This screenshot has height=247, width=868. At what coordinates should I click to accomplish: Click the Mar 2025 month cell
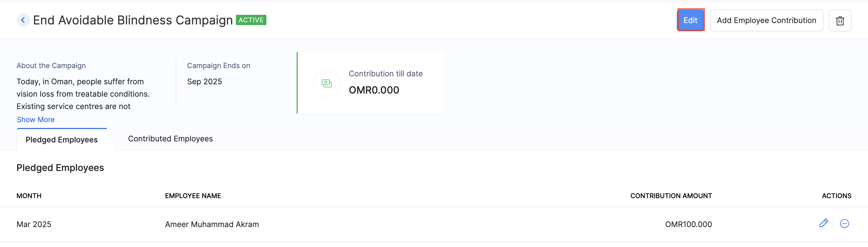34,224
